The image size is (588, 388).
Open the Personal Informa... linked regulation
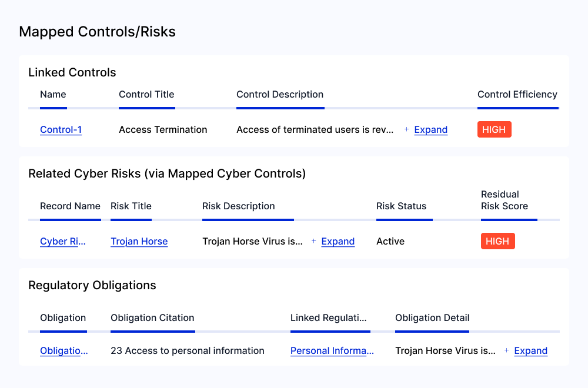coord(332,351)
